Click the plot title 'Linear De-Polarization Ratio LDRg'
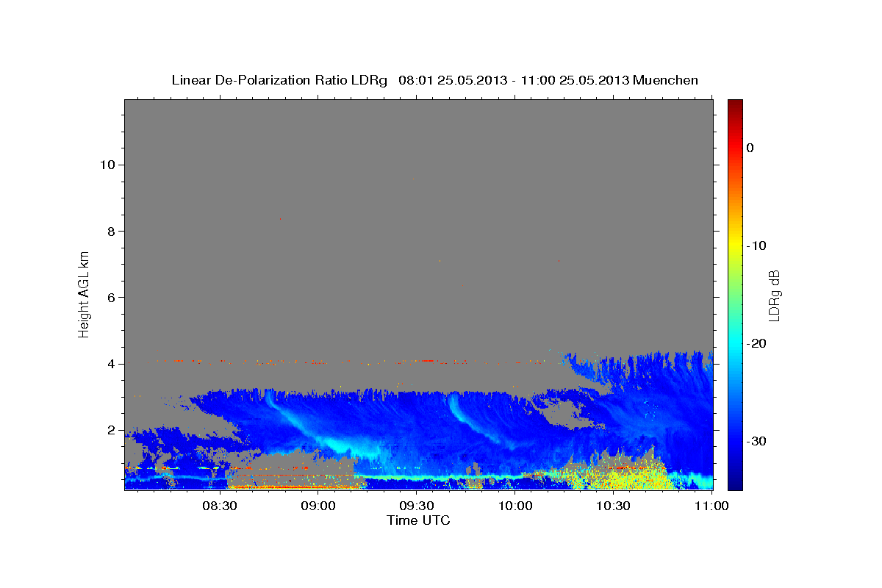The height and width of the screenshot is (588, 882). 279,80
